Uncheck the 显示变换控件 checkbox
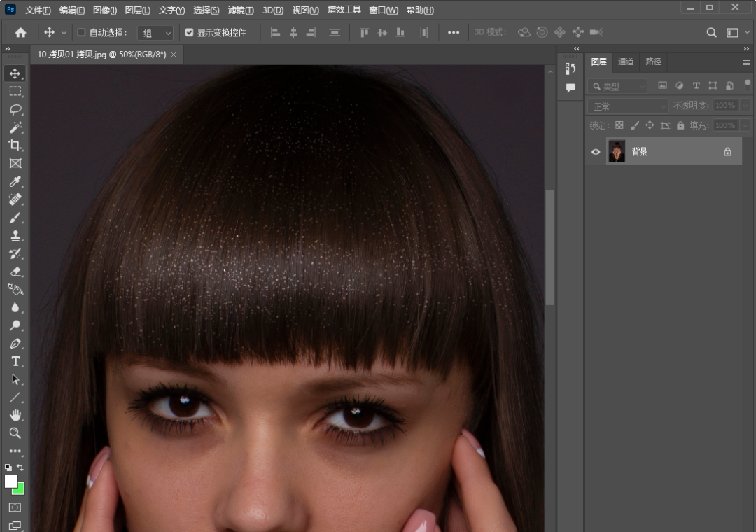Screen dimensions: 756x532 coord(189,33)
